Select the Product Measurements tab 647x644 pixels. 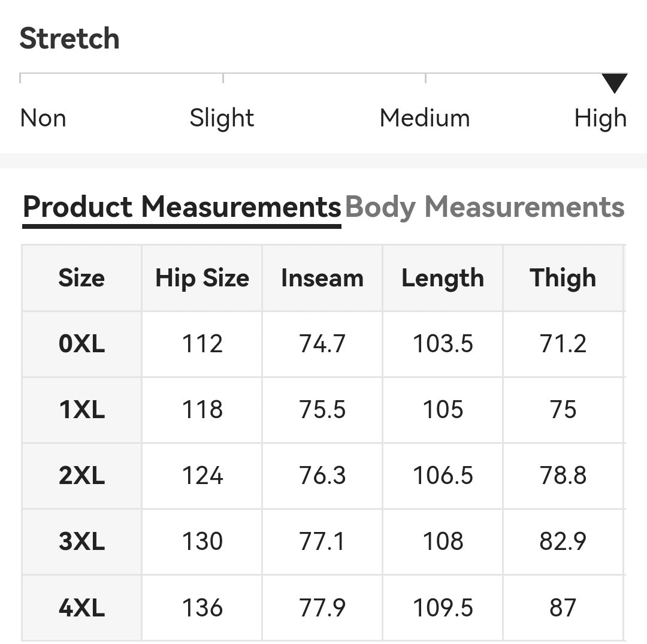tap(182, 207)
